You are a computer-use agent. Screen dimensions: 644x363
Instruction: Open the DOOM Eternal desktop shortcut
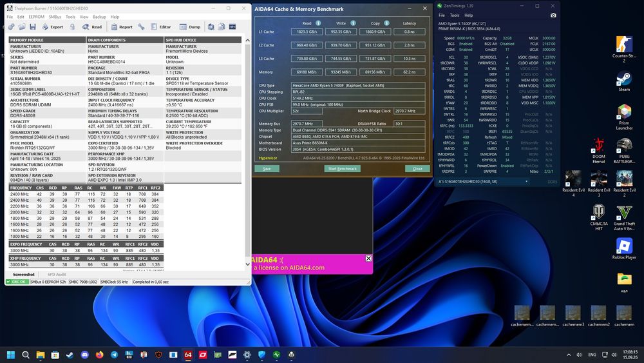[598, 151]
